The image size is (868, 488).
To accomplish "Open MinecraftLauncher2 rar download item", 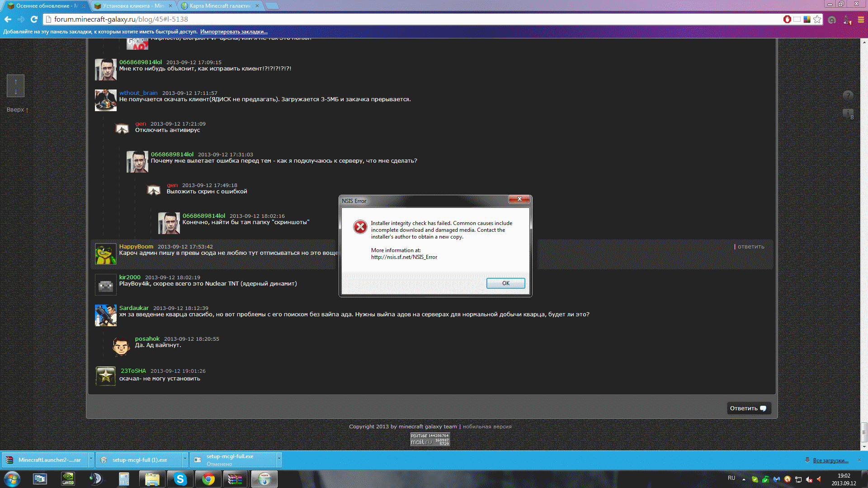I will click(x=44, y=460).
